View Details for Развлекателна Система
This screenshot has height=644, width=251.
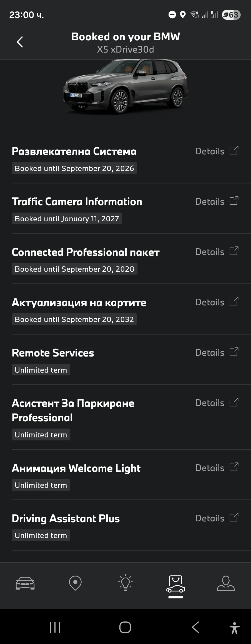210,151
